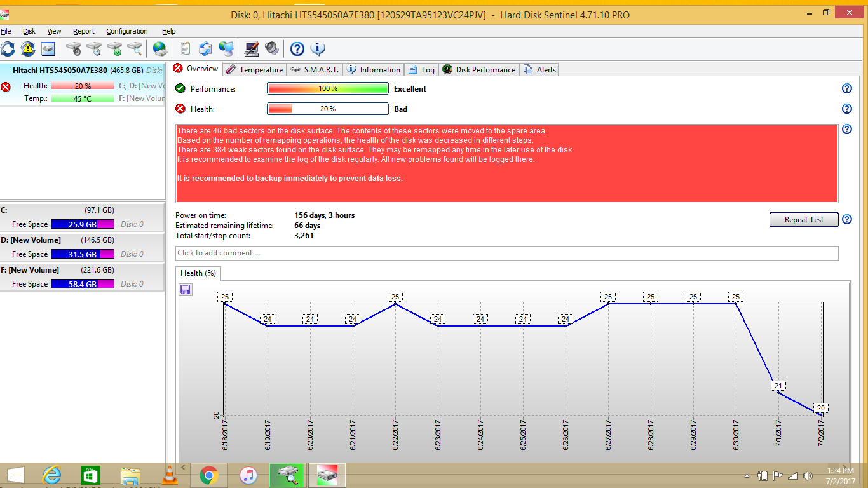Click the notepad report toolbar icon

pos(185,48)
